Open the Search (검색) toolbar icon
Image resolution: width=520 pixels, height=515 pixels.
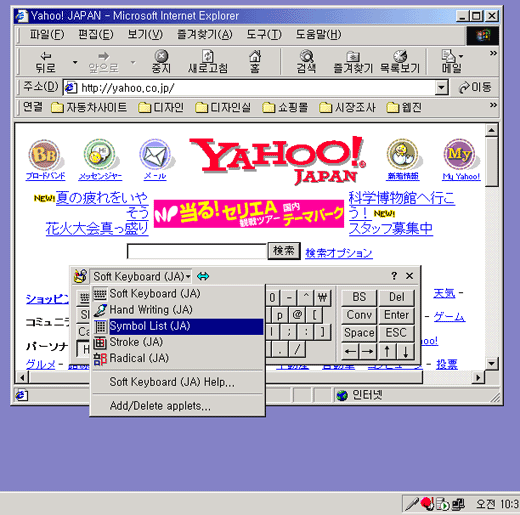[x=306, y=56]
